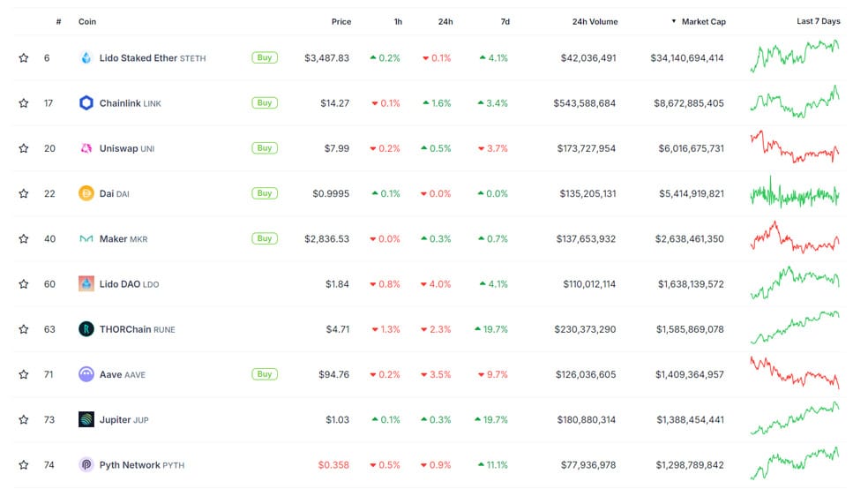Click Chainlink market cap $8,672,885,405

689,103
